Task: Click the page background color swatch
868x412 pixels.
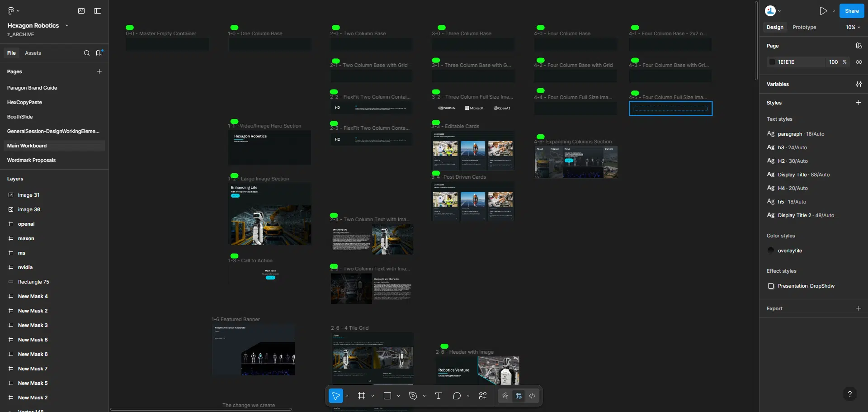Action: click(772, 62)
